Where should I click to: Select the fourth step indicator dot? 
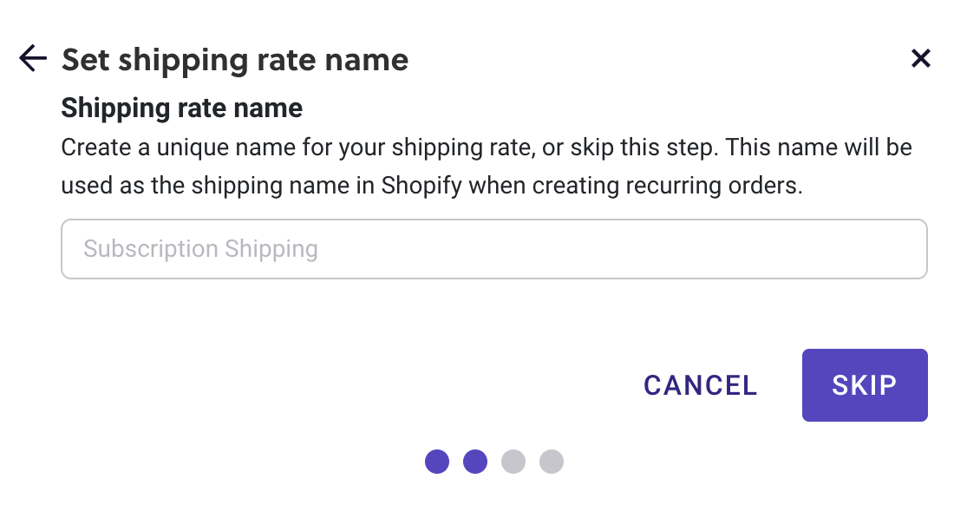point(552,462)
